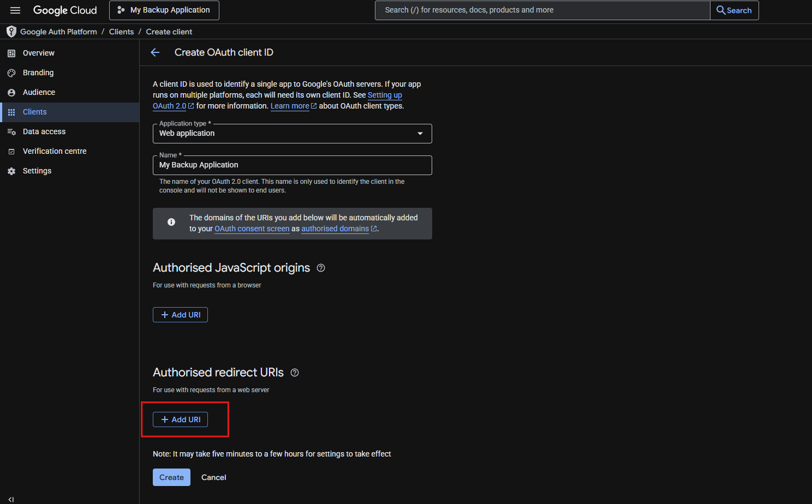Click the Cancel button
This screenshot has width=812, height=504.
click(x=214, y=477)
